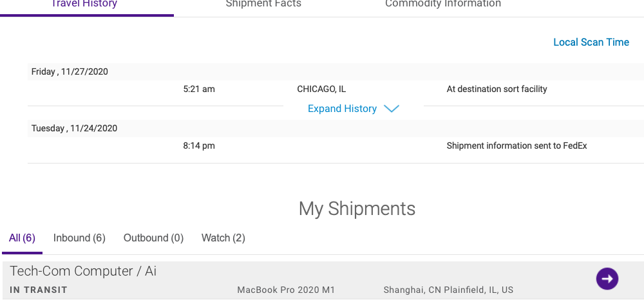Switch to the Travel History tab
Viewport: 644px width, 300px height.
point(84,5)
